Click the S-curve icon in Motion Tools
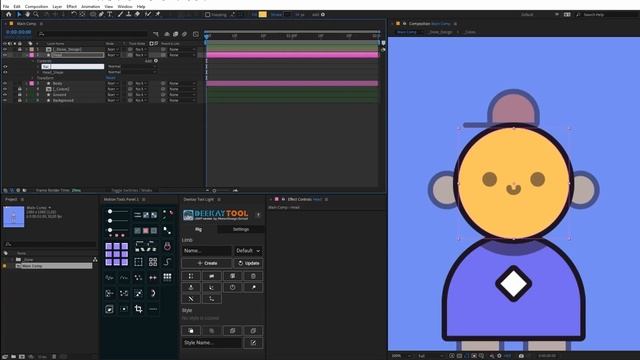The width and height of the screenshot is (640, 360). pos(167,262)
